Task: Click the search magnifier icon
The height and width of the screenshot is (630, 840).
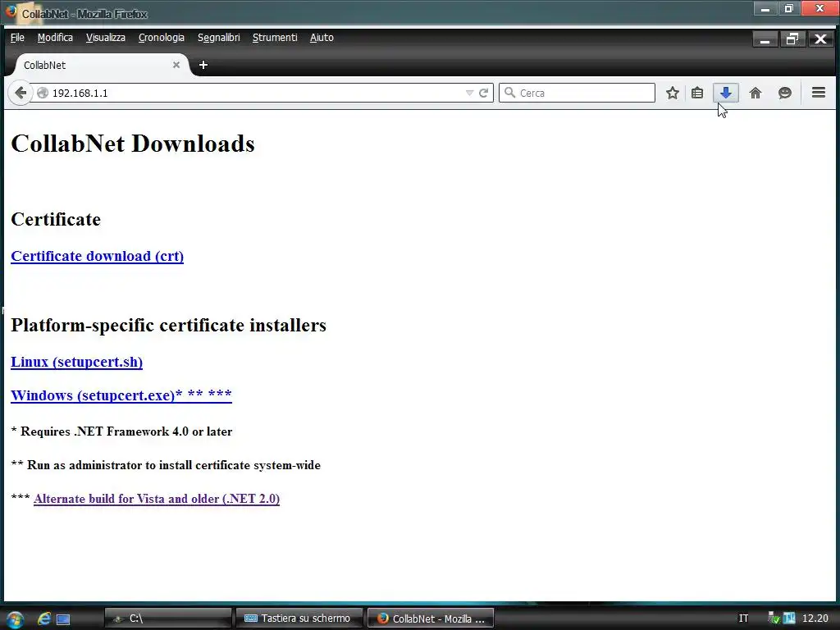Action: tap(509, 93)
